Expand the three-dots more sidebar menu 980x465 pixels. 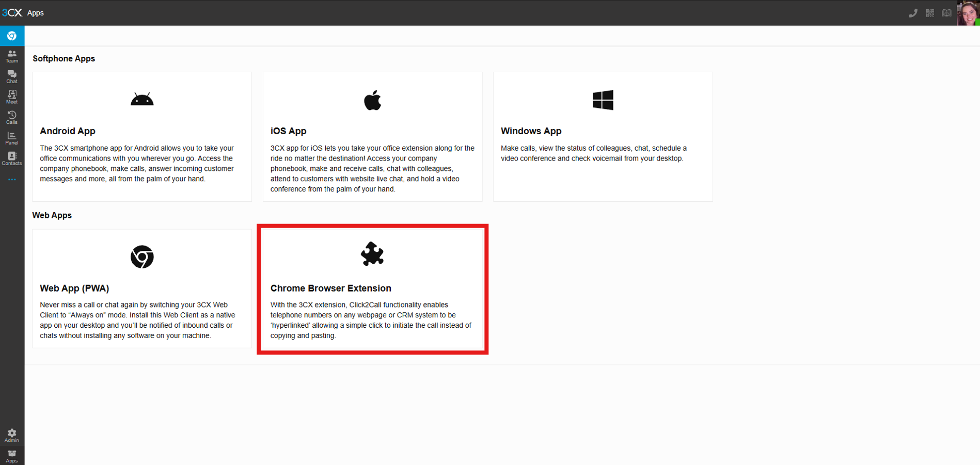12,180
